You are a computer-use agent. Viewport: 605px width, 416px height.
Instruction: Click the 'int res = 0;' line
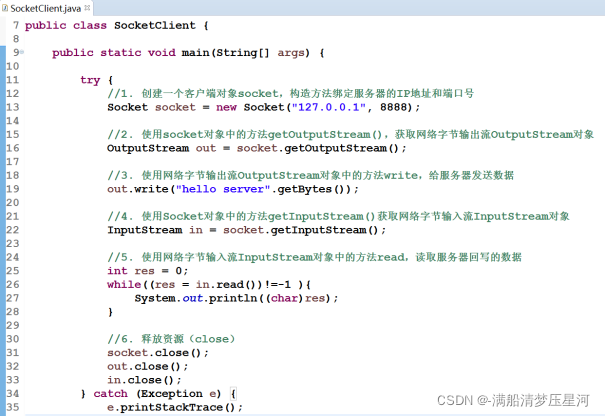pos(147,271)
